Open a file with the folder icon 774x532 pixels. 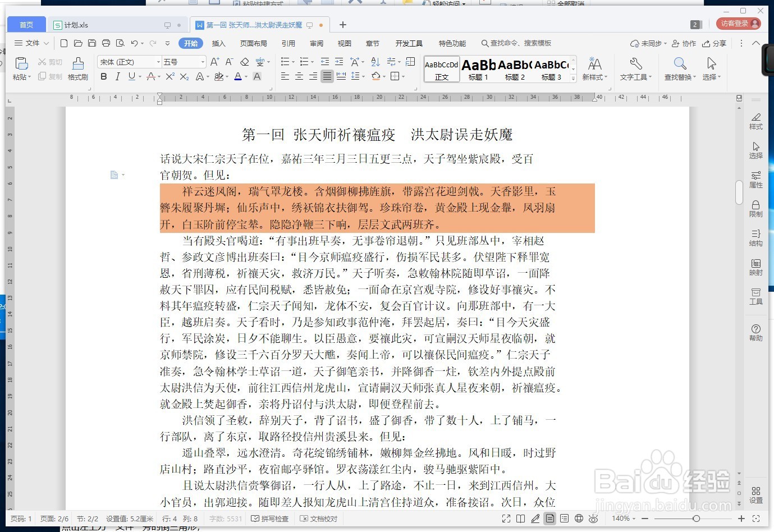pyautogui.click(x=78, y=43)
